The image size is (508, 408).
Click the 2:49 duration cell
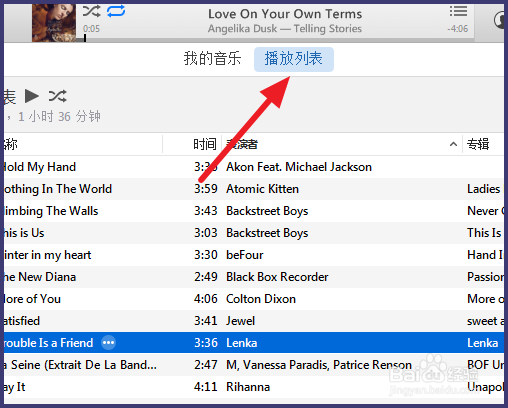click(206, 277)
